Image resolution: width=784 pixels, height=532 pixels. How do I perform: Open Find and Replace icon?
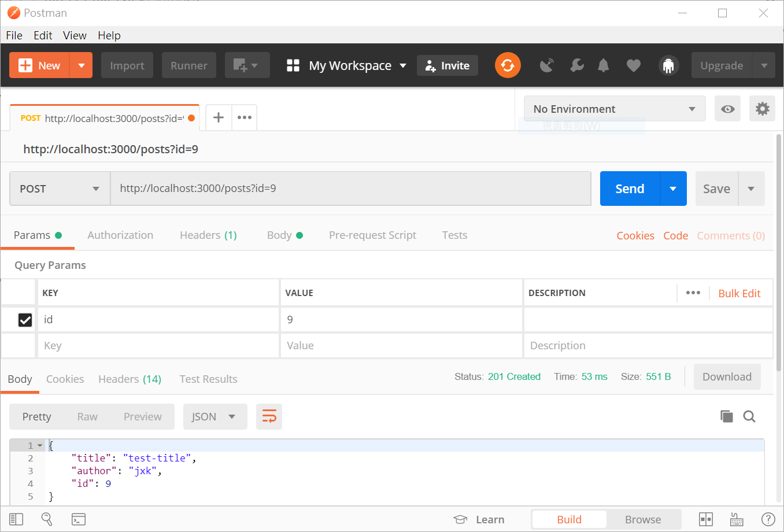tap(47, 519)
